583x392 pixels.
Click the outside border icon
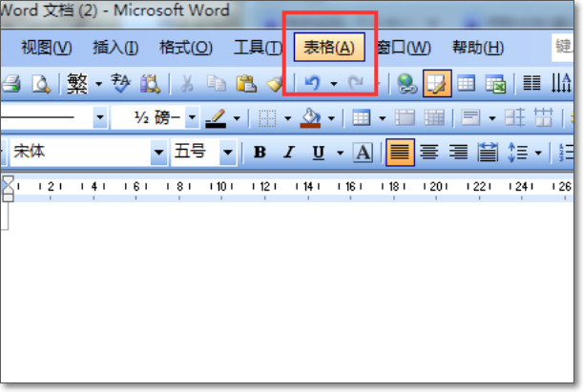[x=267, y=118]
